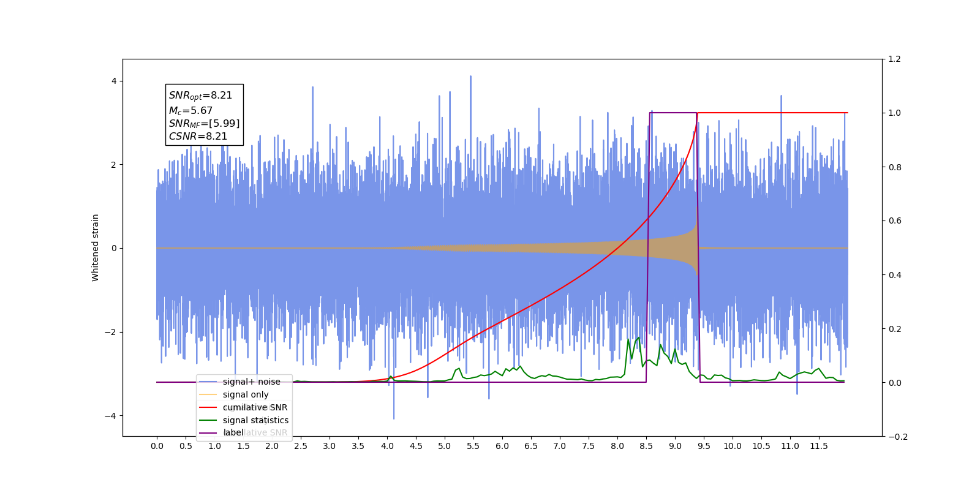Click x-axis tick label 8.5

646,446
